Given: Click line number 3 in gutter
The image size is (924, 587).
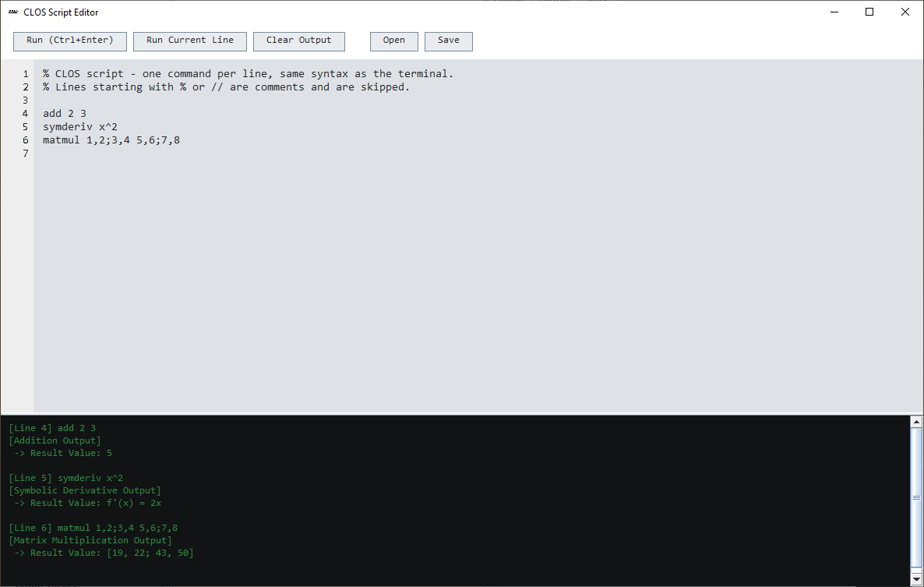Looking at the screenshot, I should 26,101.
